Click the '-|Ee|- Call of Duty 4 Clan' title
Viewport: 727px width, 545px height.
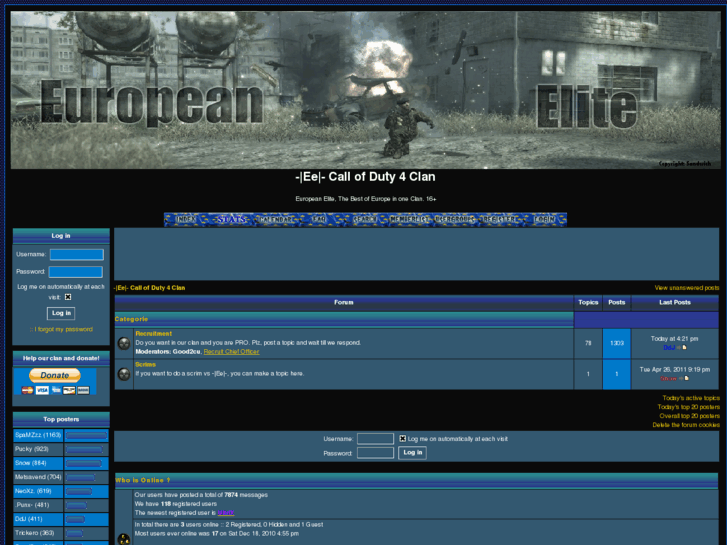365,177
